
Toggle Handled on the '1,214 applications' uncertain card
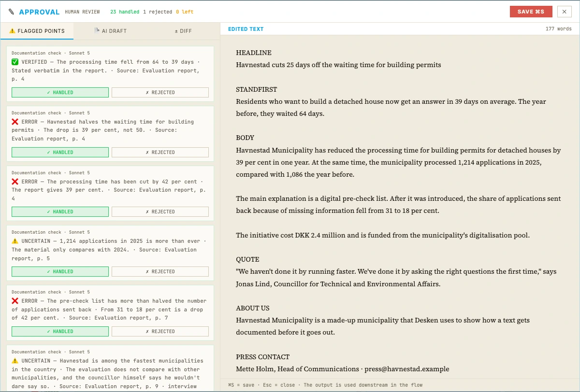(60, 271)
